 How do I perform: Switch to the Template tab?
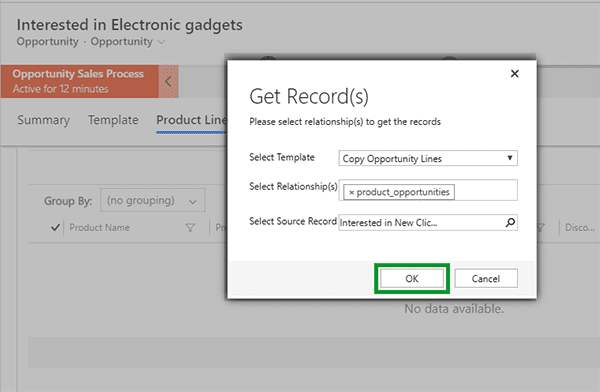[x=113, y=120]
